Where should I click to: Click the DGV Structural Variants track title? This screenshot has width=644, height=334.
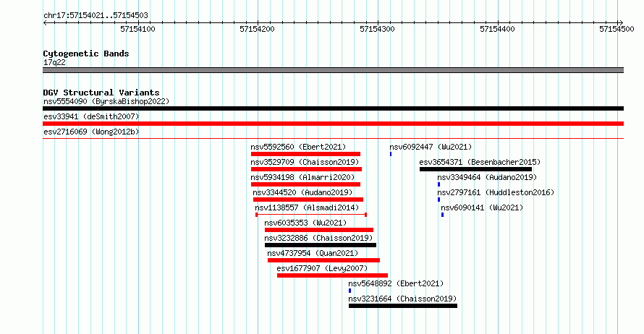click(x=101, y=93)
